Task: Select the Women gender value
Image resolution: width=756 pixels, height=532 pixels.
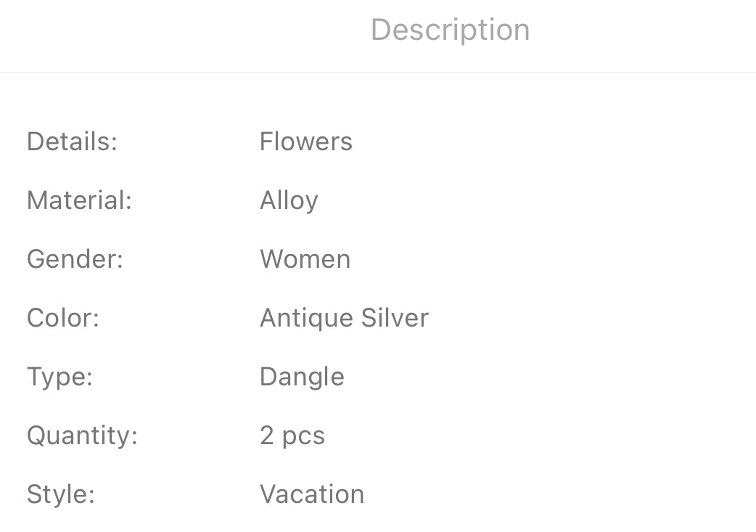Action: click(305, 259)
